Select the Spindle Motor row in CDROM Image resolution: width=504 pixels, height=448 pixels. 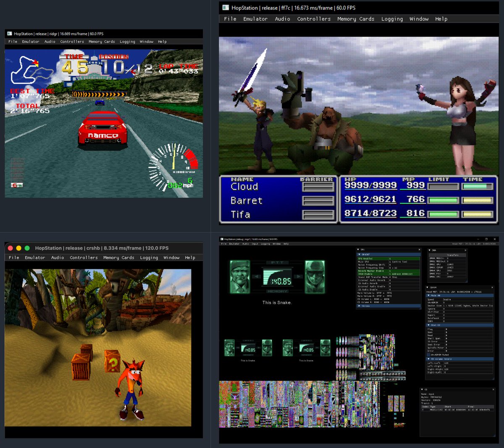tap(460, 348)
